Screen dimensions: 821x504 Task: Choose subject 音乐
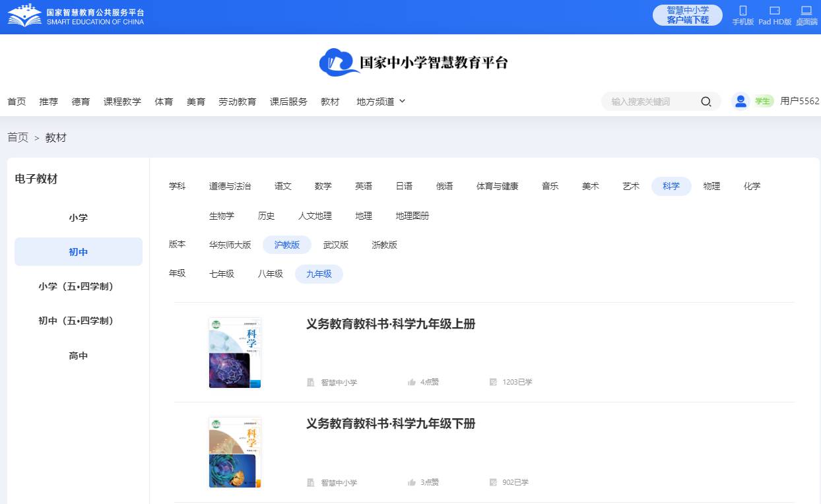(x=550, y=186)
